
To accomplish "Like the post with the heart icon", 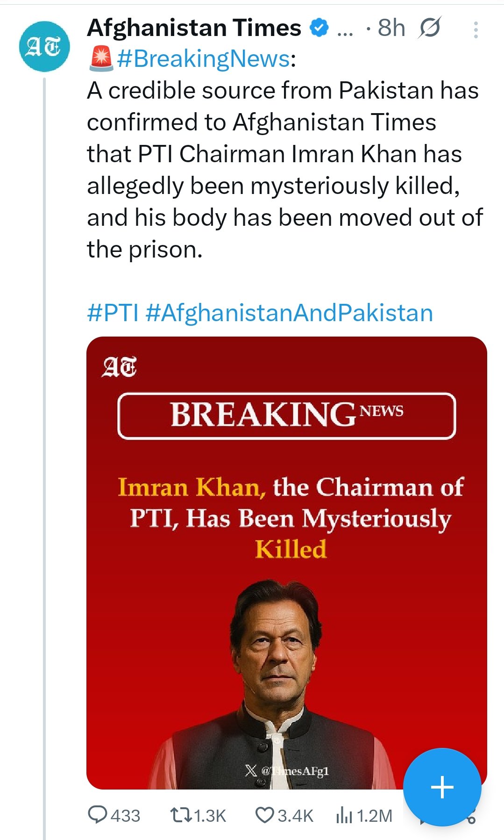I will [x=264, y=815].
